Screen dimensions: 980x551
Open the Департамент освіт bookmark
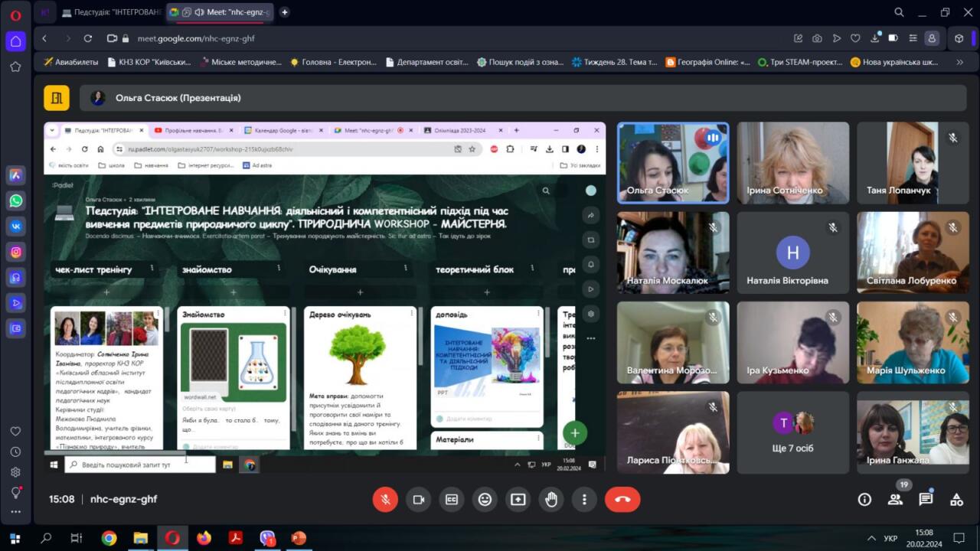427,62
